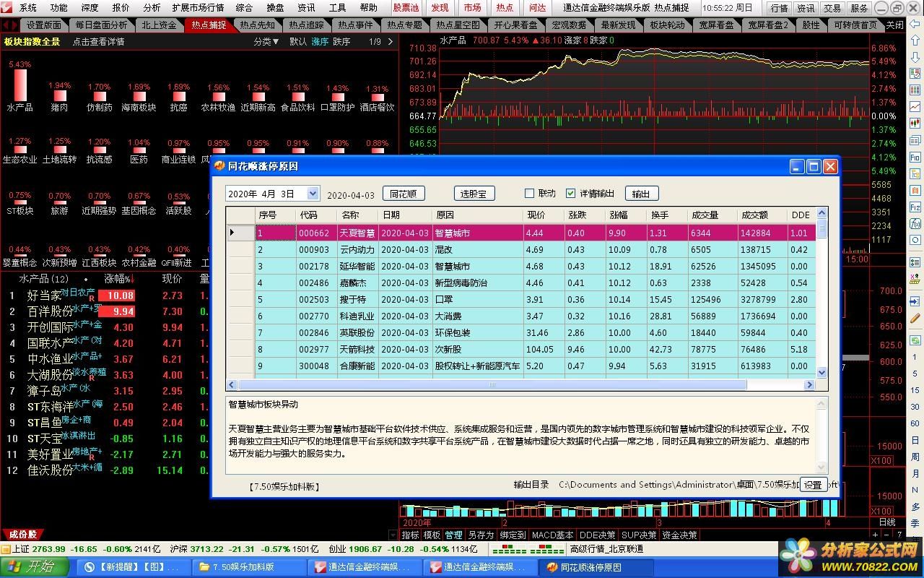924x578 pixels.
Task: Click the blue import arrow icon in sidebar
Action: pyautogui.click(x=915, y=301)
